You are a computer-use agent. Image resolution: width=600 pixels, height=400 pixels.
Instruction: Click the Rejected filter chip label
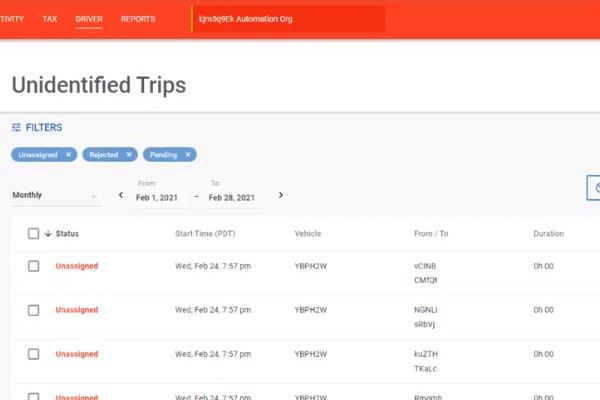[104, 155]
